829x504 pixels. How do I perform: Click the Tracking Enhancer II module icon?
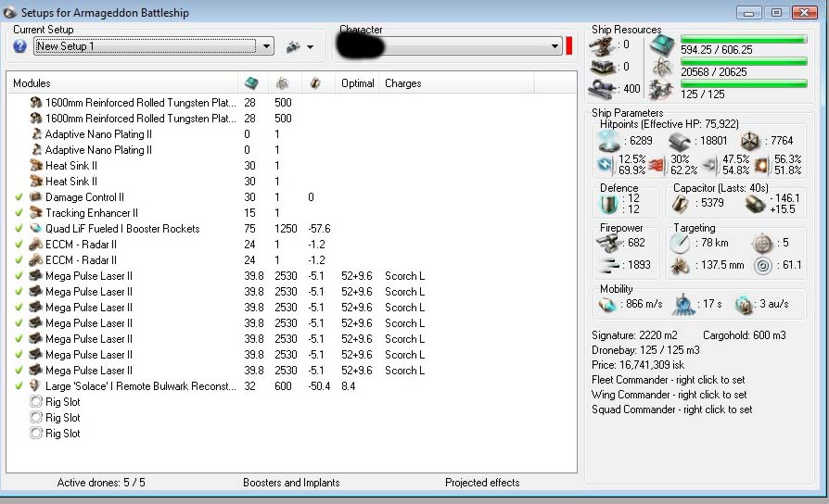tap(35, 213)
